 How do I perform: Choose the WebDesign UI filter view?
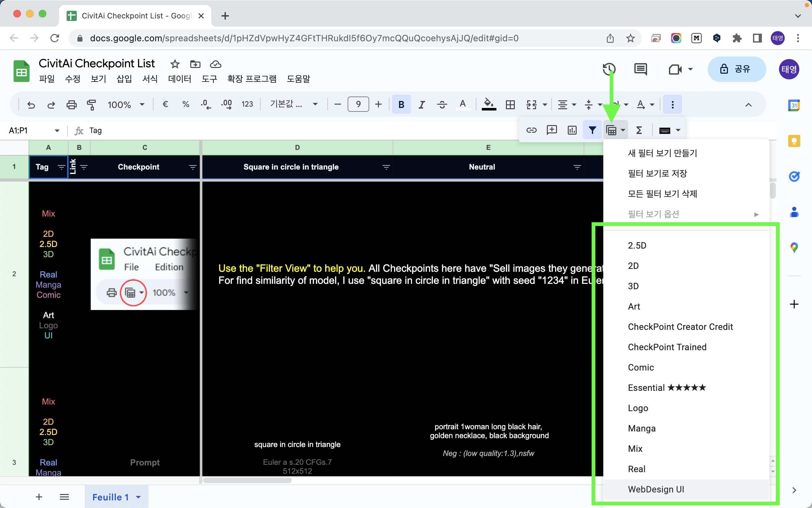pos(686,490)
